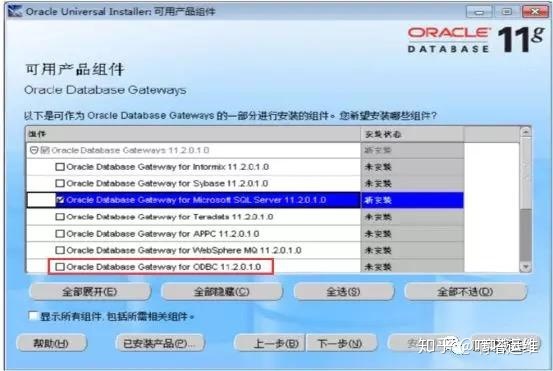Open 已安装产品(P) dialog
Image resolution: width=553 pixels, height=371 pixels.
point(159,343)
